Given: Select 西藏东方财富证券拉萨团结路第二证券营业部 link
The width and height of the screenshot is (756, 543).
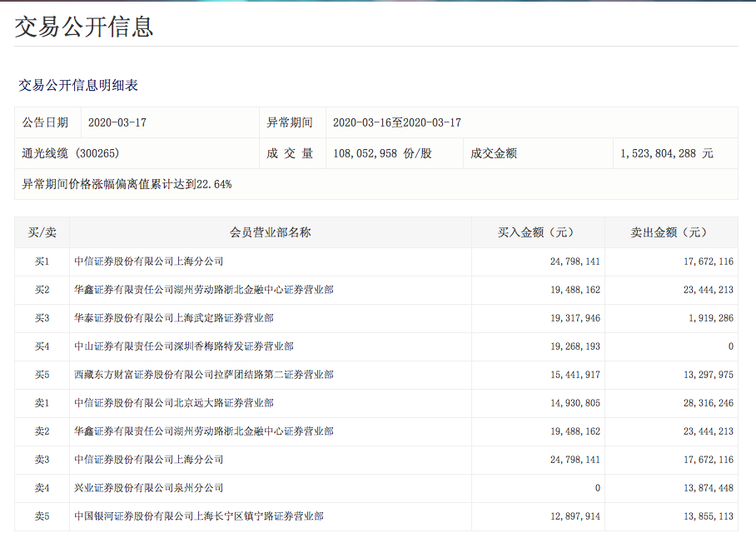Looking at the screenshot, I should tap(203, 375).
